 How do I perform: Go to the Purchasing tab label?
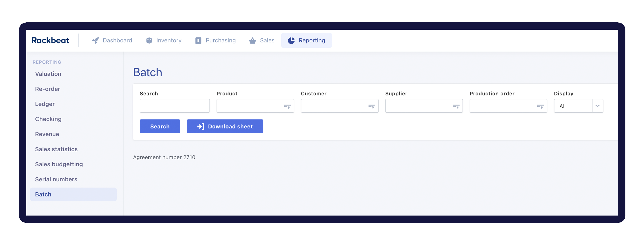tap(221, 40)
